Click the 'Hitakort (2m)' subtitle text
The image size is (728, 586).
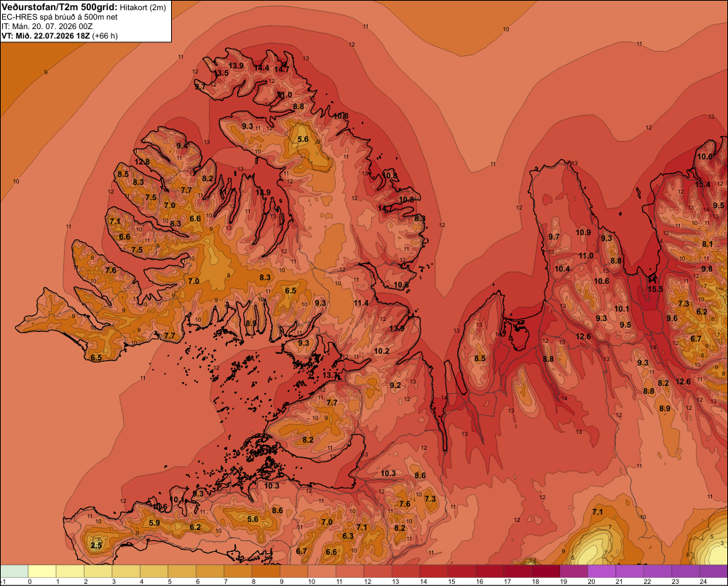pyautogui.click(x=143, y=7)
